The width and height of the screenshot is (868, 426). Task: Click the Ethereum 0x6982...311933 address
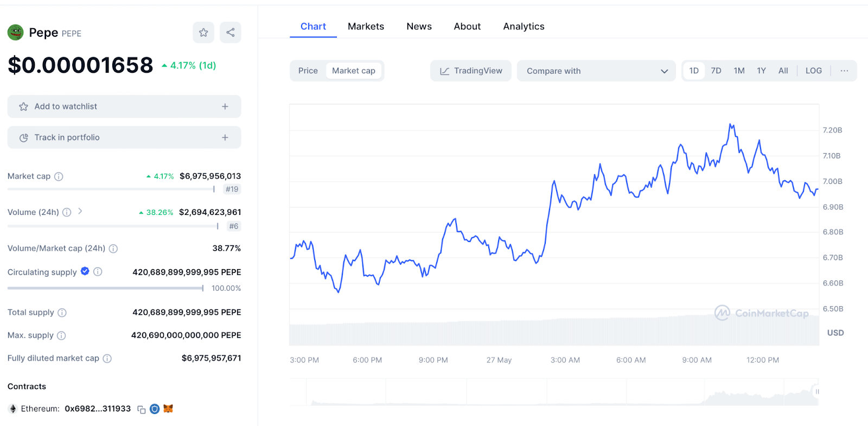coord(98,409)
